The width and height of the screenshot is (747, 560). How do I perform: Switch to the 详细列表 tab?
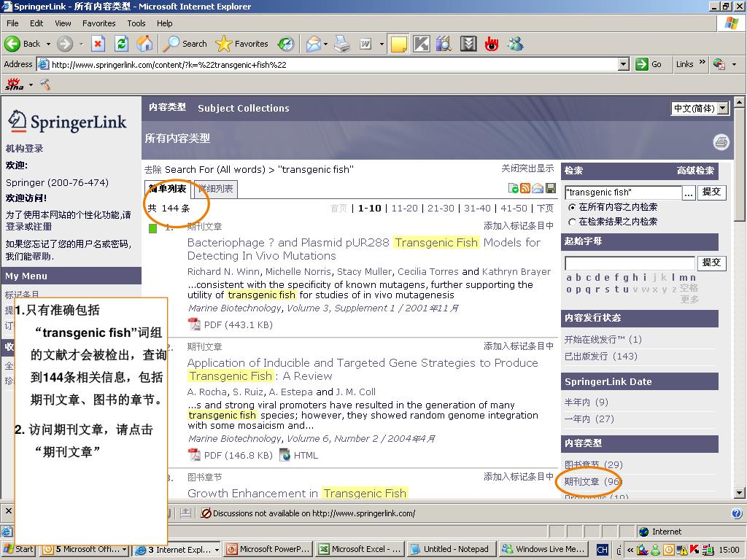coord(216,189)
